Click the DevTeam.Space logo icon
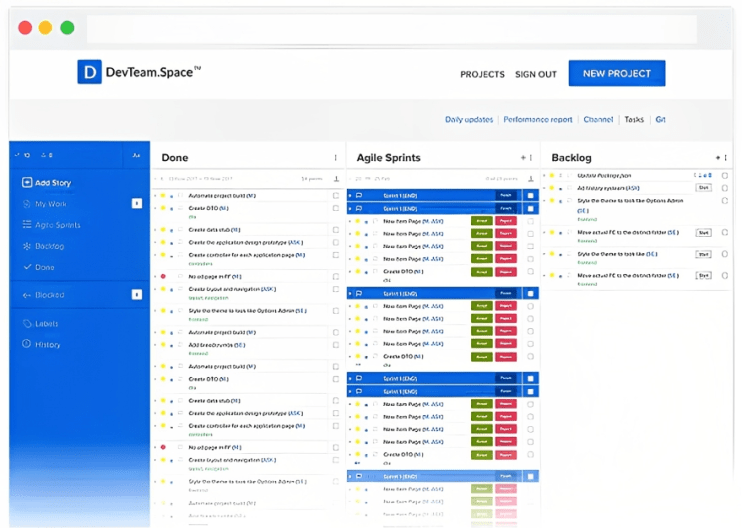The width and height of the screenshot is (742, 528). [x=90, y=72]
